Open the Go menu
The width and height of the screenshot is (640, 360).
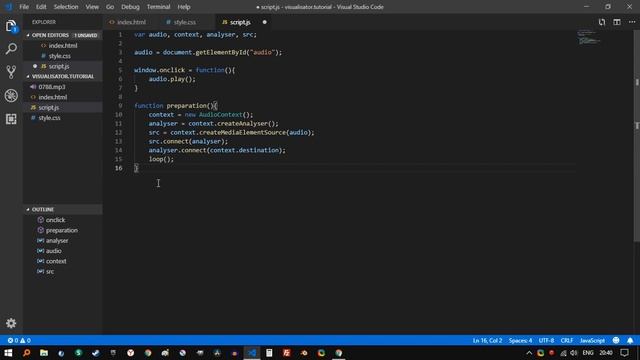tap(110, 7)
